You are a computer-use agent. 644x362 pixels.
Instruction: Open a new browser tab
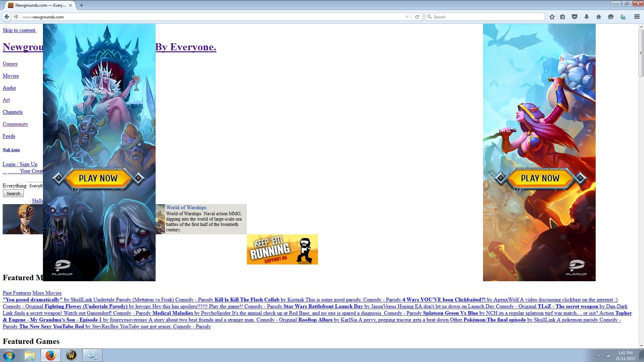(x=82, y=5)
